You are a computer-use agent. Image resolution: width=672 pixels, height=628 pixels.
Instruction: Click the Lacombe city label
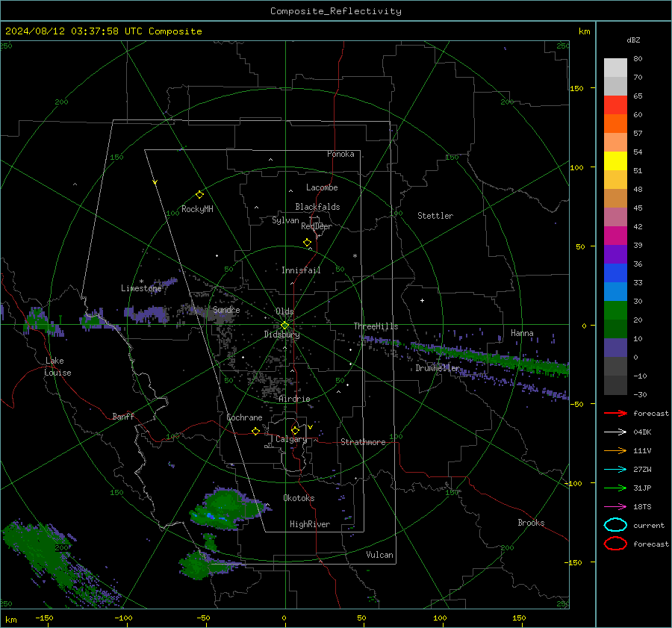(322, 187)
